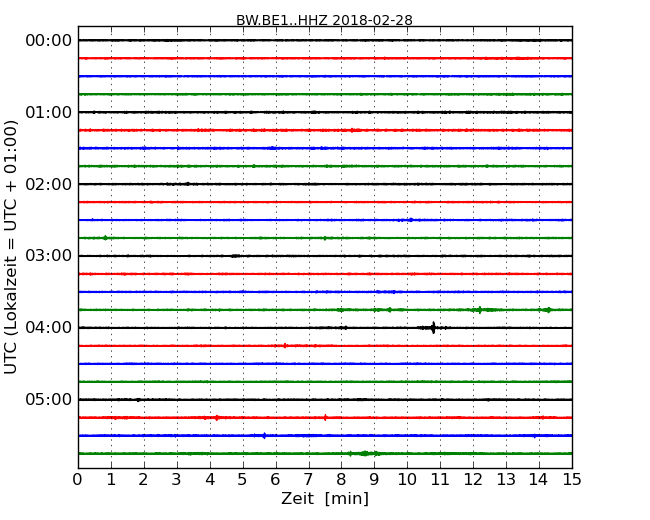Image resolution: width=650 pixels, height=520 pixels.
Task: Click x-axis tick label 1
Action: tap(111, 480)
